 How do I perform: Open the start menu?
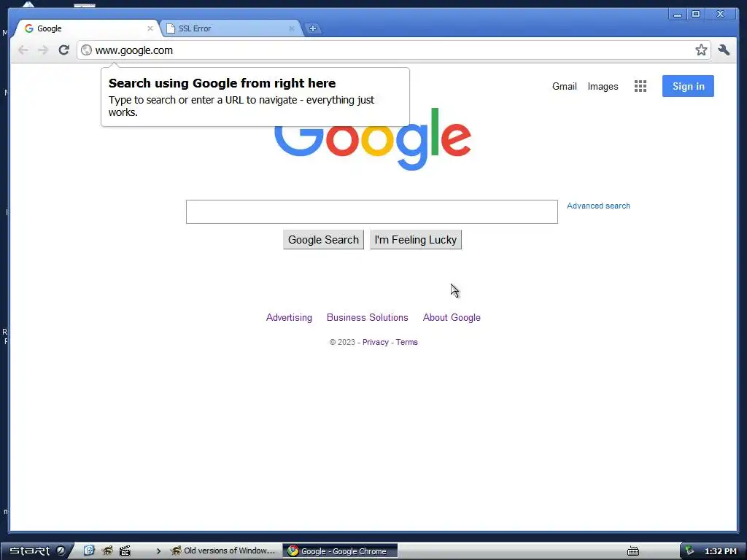[x=36, y=551]
